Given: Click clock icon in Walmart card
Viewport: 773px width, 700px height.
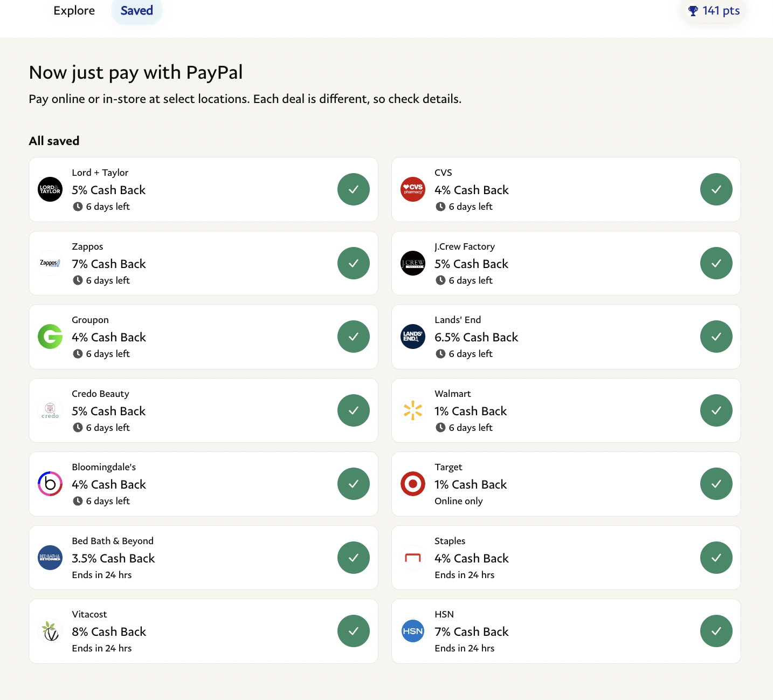Looking at the screenshot, I should (x=440, y=428).
